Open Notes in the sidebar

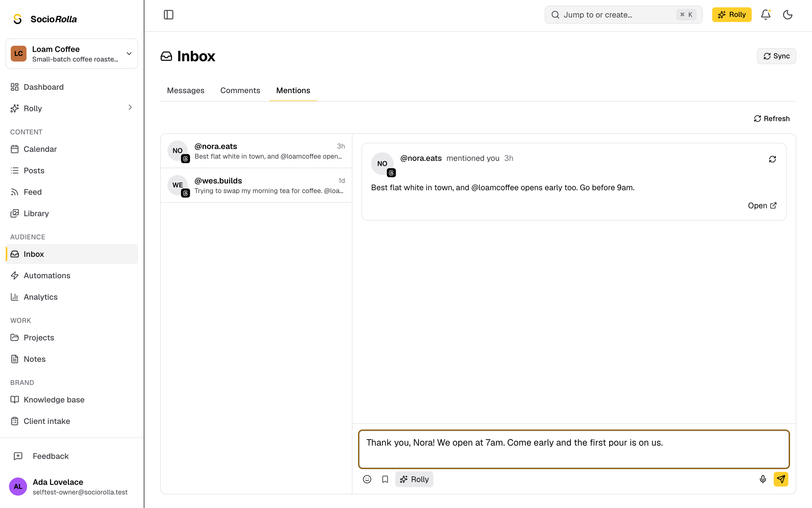[72, 359]
